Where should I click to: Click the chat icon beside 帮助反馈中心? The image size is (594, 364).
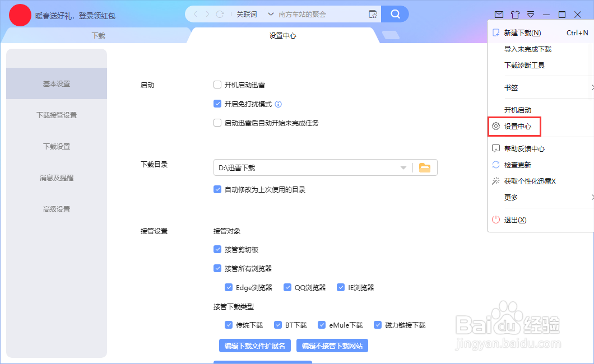pyautogui.click(x=496, y=148)
